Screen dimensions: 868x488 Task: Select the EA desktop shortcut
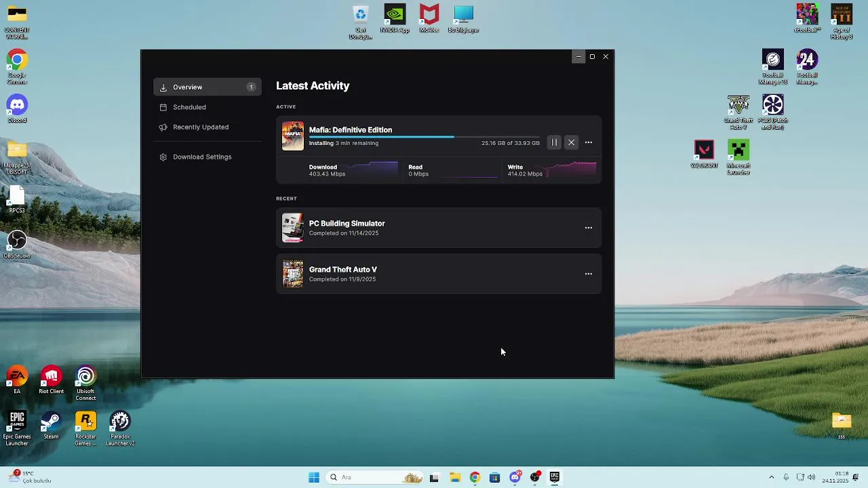[17, 380]
